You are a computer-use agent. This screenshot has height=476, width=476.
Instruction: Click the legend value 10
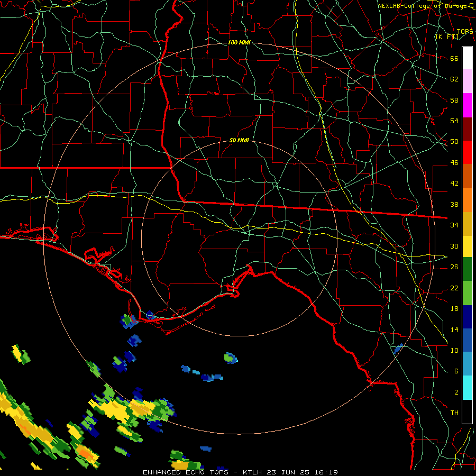coord(454,350)
